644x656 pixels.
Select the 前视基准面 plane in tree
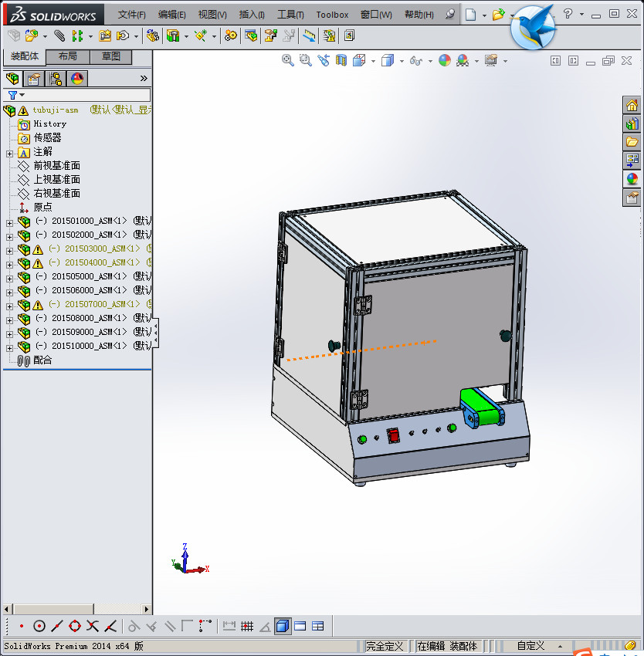point(56,166)
